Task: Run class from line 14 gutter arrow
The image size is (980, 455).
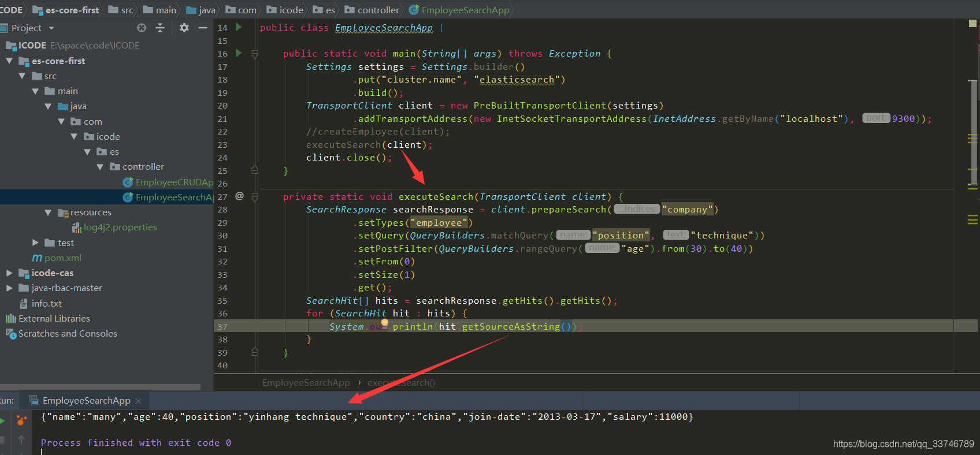Action: (x=238, y=27)
